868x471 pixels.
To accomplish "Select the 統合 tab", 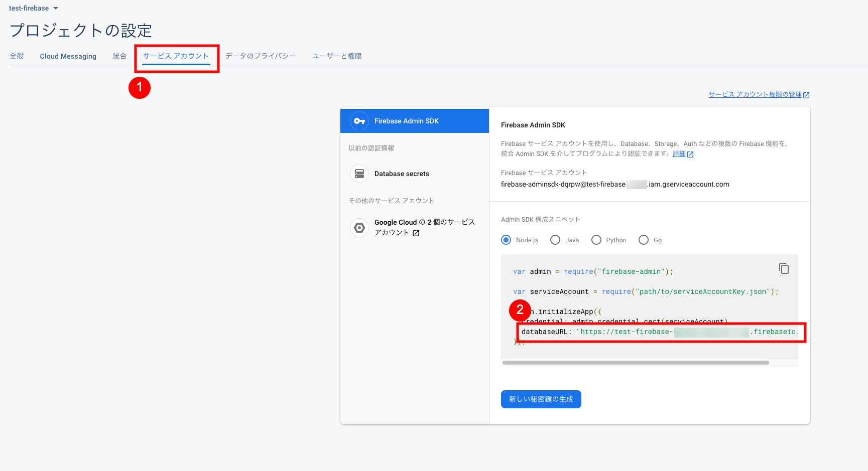I will pos(119,56).
